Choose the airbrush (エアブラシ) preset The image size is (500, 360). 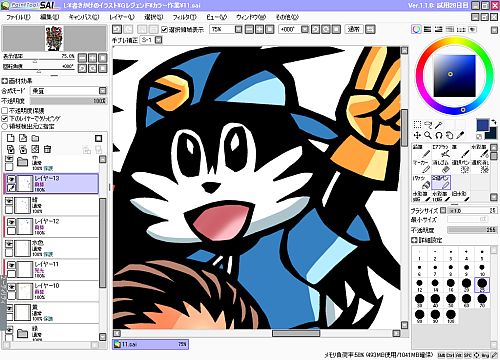441,152
